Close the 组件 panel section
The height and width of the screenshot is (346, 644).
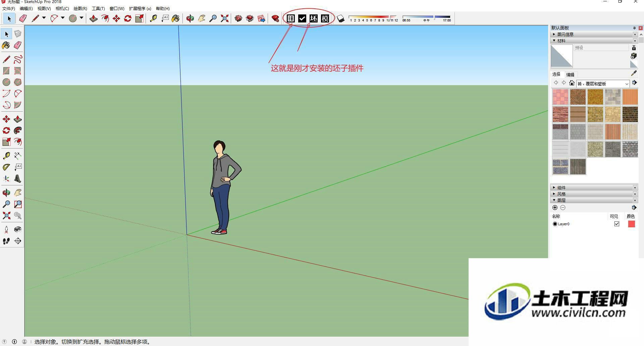[x=635, y=187]
